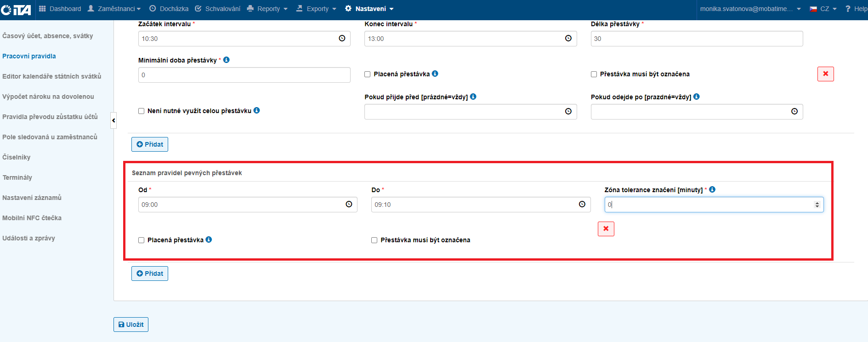Collapse the left sidebar with arrow handle
Image resolution: width=868 pixels, height=342 pixels.
click(x=113, y=120)
